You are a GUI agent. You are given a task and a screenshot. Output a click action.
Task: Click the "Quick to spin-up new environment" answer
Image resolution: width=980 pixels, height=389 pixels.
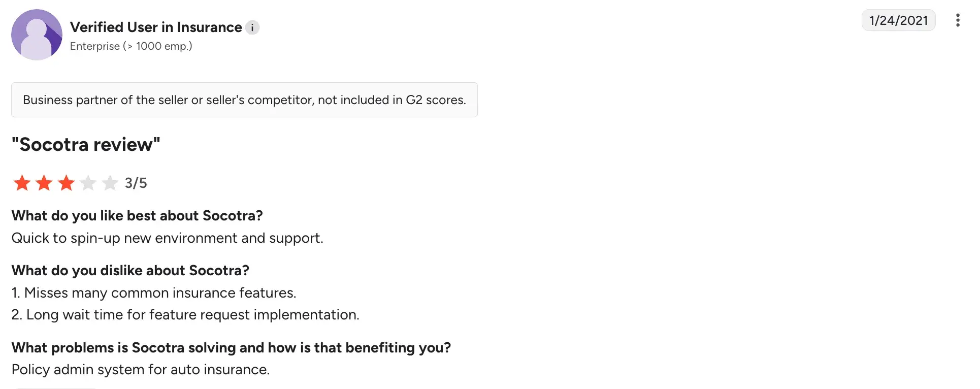(x=167, y=238)
